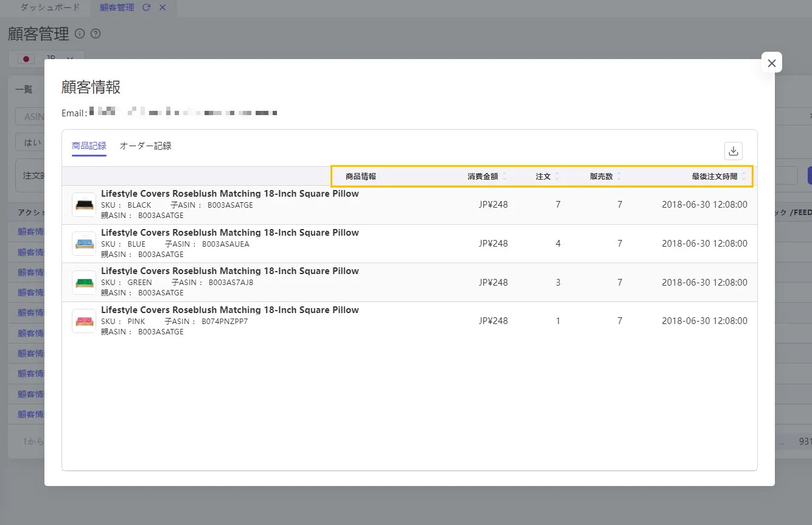
Task: Close the 顧客管理 tab
Action: 162,7
